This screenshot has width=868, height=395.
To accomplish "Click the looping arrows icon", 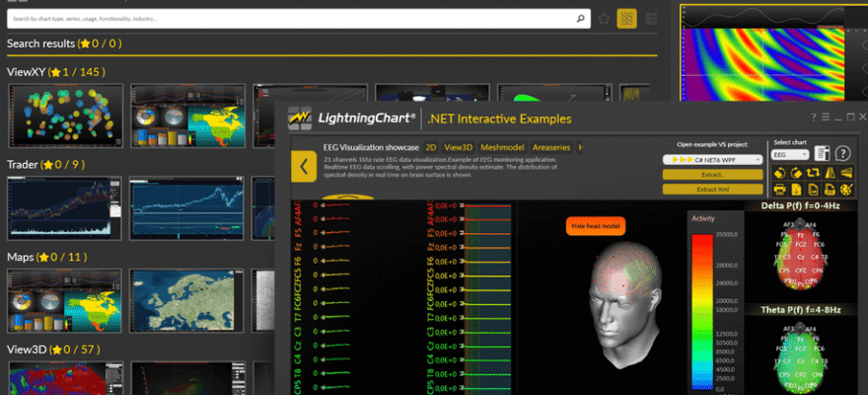I will pos(813,172).
